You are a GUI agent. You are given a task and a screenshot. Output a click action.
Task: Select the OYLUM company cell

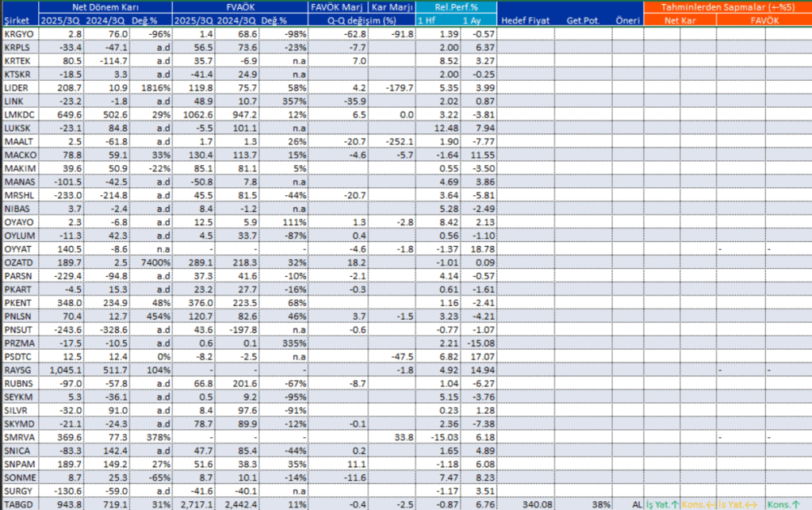point(20,236)
